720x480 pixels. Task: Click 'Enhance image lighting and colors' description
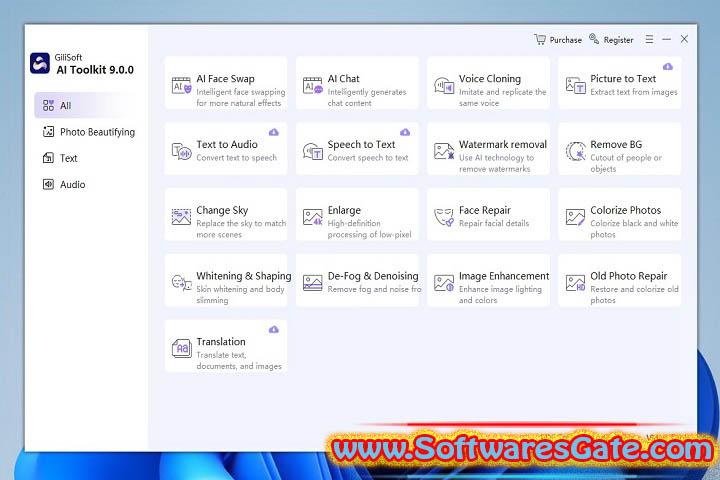[x=501, y=294]
